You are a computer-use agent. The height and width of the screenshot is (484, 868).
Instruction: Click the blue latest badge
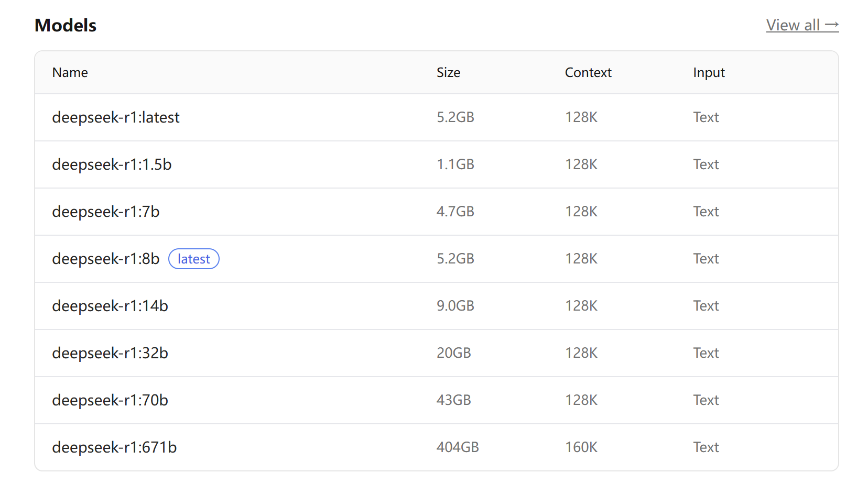tap(193, 259)
